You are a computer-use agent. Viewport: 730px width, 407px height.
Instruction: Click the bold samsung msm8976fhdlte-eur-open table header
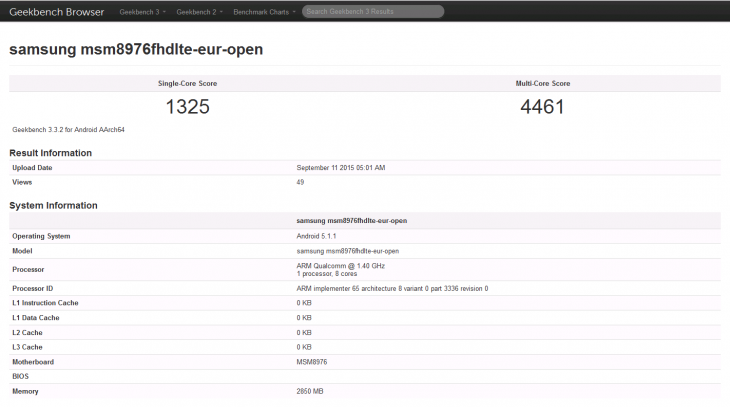tap(351, 221)
